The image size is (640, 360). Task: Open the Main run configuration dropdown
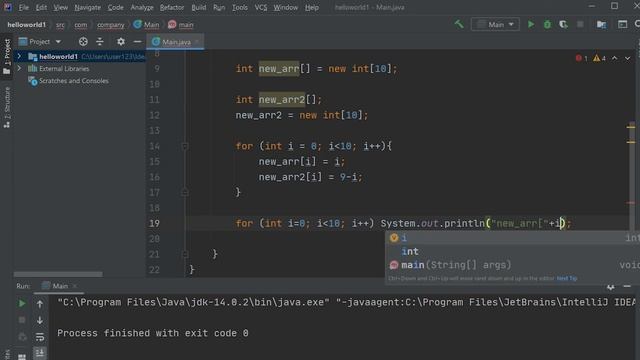coord(495,24)
